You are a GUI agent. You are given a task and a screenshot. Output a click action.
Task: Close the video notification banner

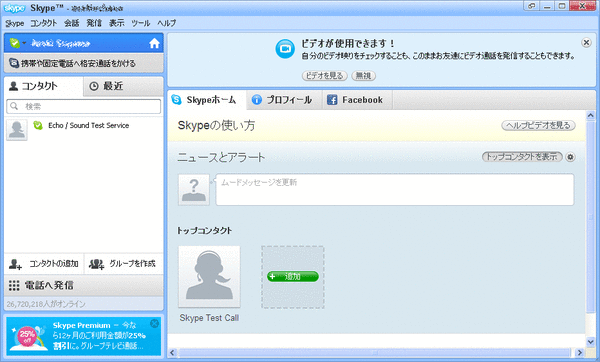[586, 42]
